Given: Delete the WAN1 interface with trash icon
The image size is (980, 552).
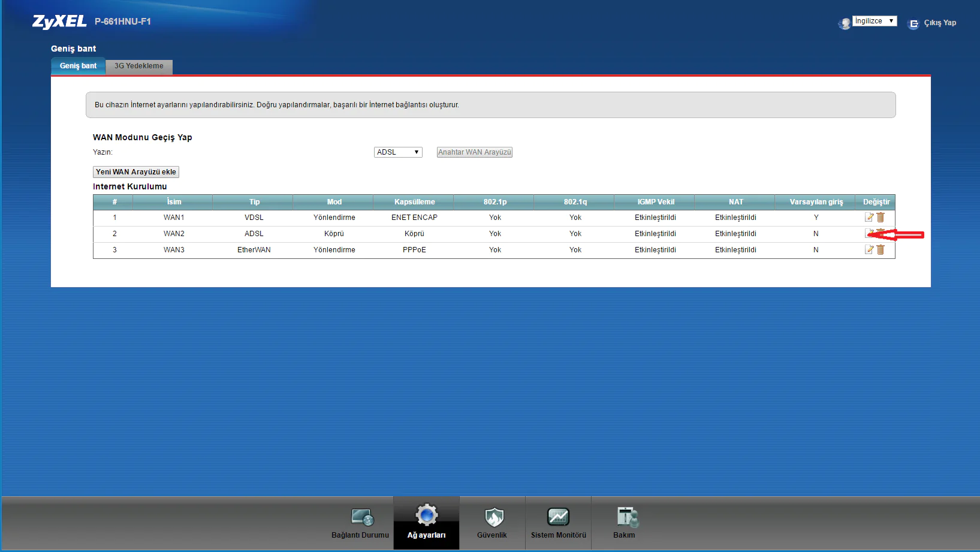Looking at the screenshot, I should (881, 218).
